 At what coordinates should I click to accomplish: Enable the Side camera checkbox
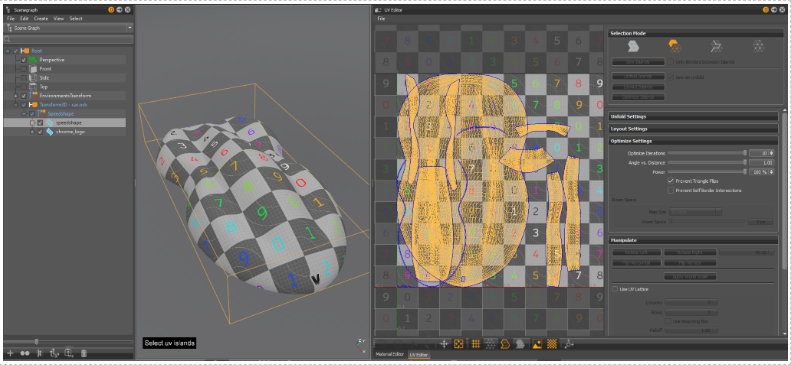[24, 78]
